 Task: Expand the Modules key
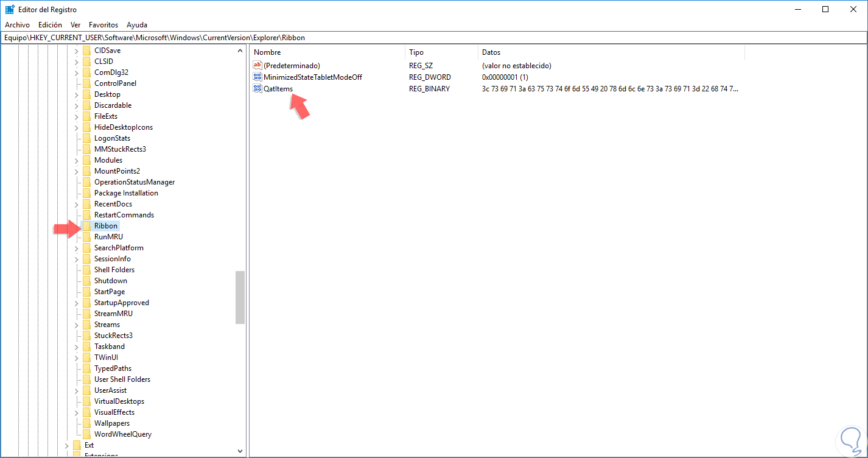(x=77, y=160)
